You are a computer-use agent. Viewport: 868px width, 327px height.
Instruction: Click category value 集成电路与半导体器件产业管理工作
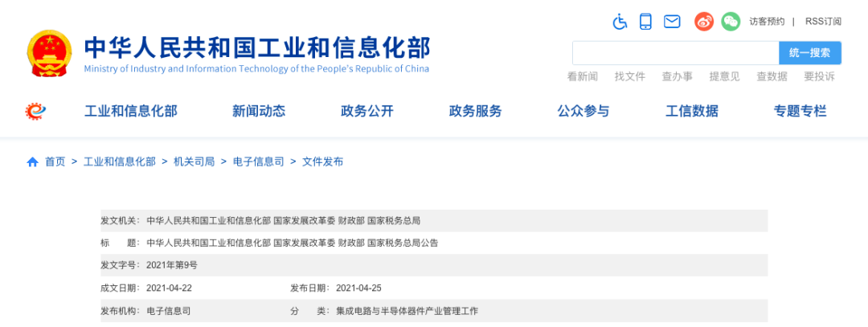click(407, 311)
